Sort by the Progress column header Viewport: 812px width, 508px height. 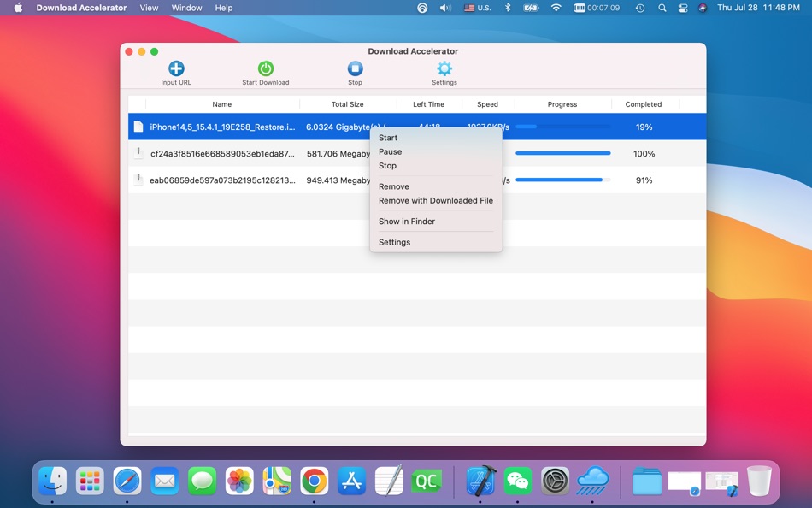[562, 104]
